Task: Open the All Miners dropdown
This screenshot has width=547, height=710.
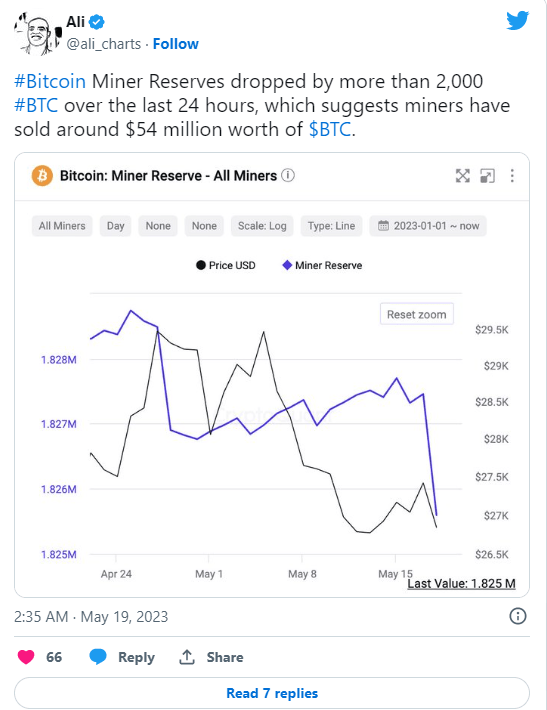Action: pos(62,226)
